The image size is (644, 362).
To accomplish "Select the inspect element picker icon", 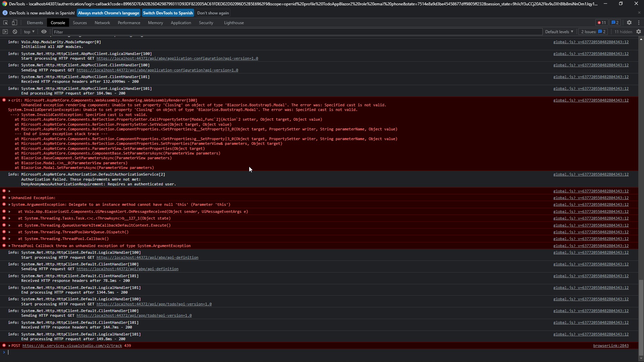I will coord(5,23).
